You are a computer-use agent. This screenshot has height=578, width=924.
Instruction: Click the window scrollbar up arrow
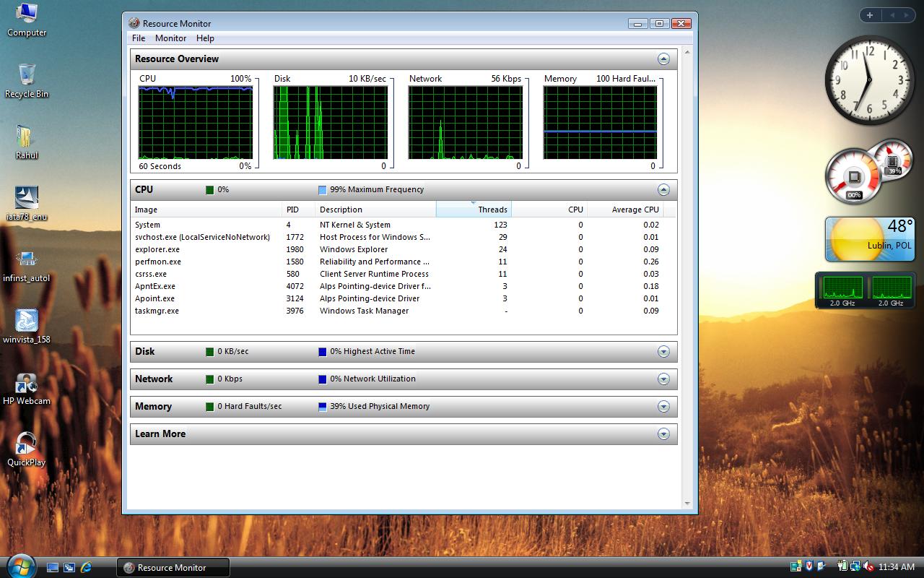point(687,52)
